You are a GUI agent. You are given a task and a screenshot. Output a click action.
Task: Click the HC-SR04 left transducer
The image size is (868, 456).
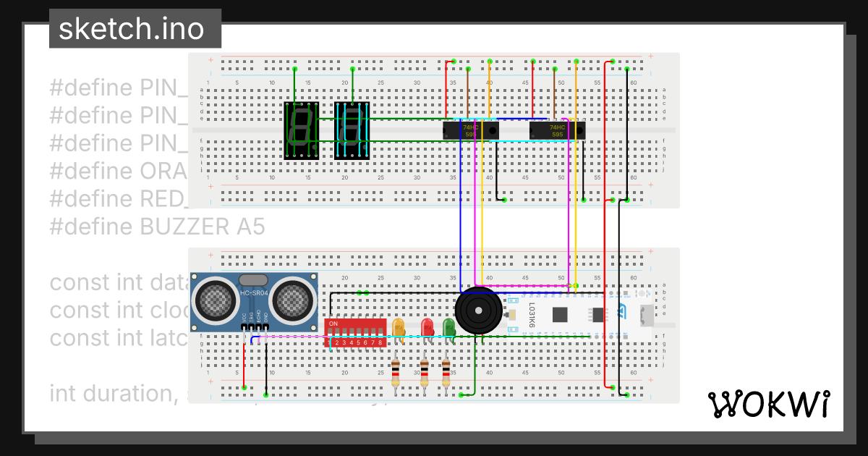click(215, 300)
